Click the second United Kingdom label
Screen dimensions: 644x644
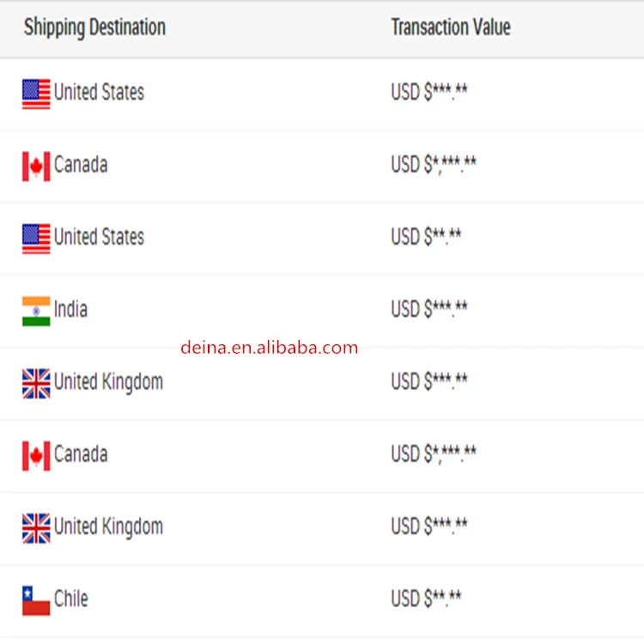108,527
